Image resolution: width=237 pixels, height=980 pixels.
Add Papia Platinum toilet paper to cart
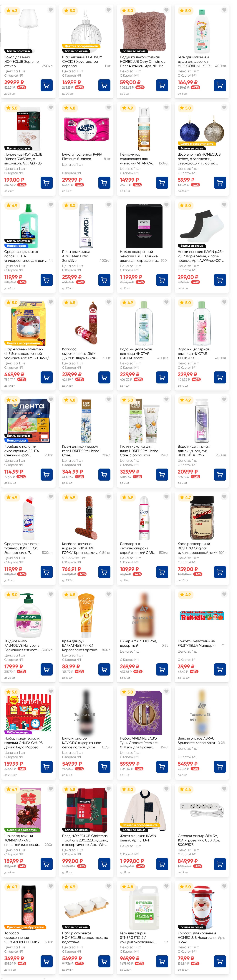104,183
